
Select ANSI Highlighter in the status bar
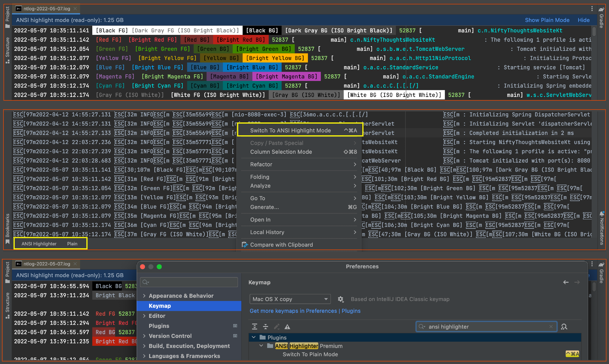coord(38,244)
